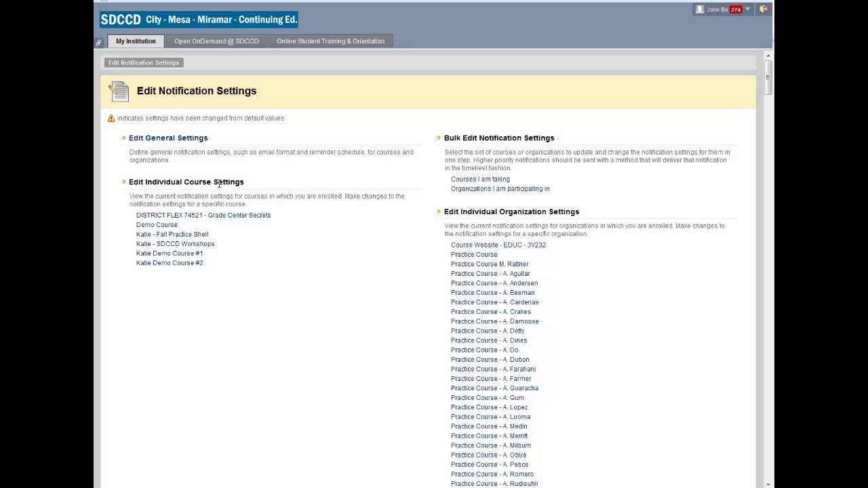The width and height of the screenshot is (868, 488).
Task: Open Practice Course - A. Cardenas
Action: 495,302
